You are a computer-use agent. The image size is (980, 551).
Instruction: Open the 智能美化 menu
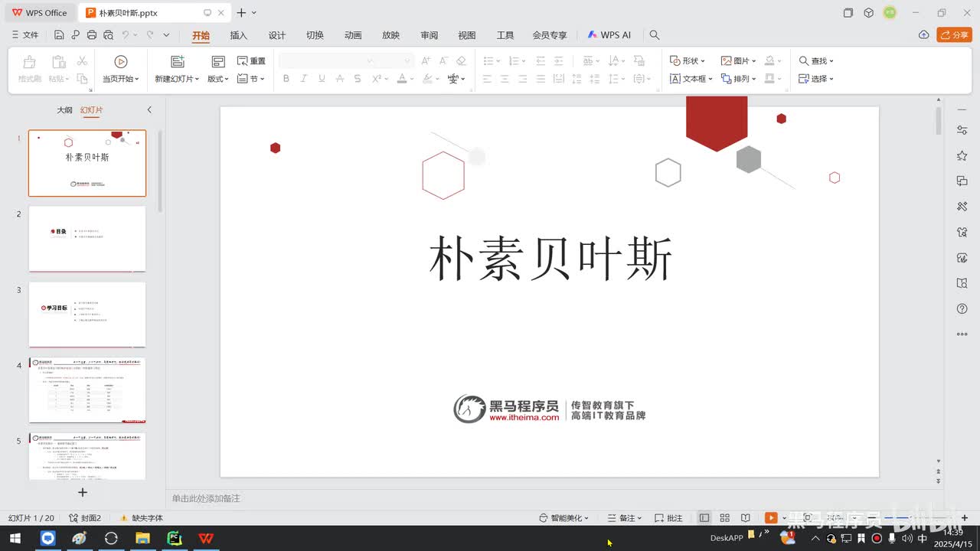(564, 518)
